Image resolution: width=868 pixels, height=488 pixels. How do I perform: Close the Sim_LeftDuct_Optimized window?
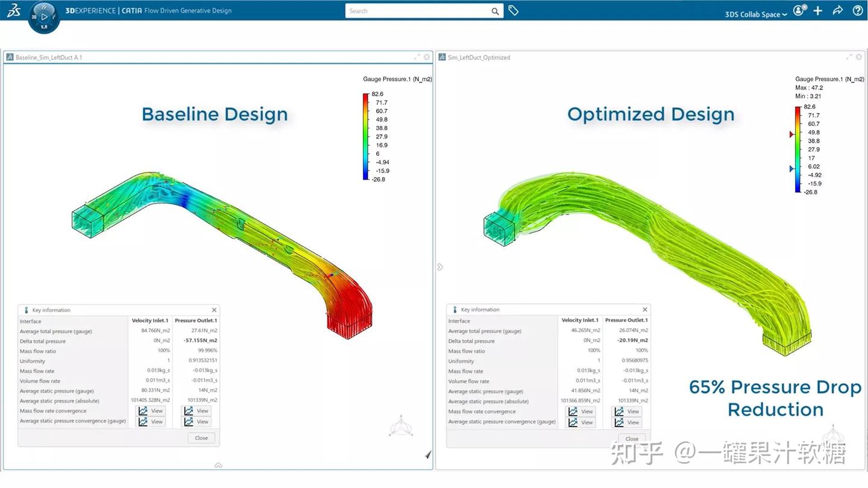pos(859,57)
